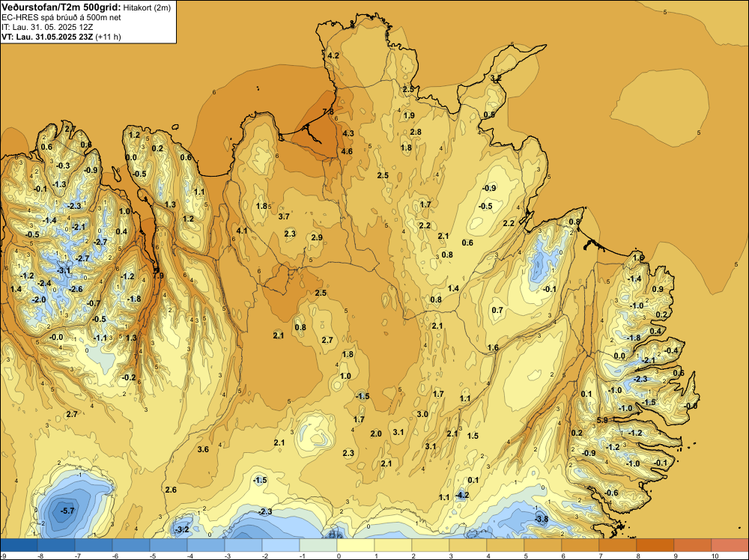749x560 pixels.
Task: Click the orange legend swatch between 7 and 8
Action: tap(618, 545)
